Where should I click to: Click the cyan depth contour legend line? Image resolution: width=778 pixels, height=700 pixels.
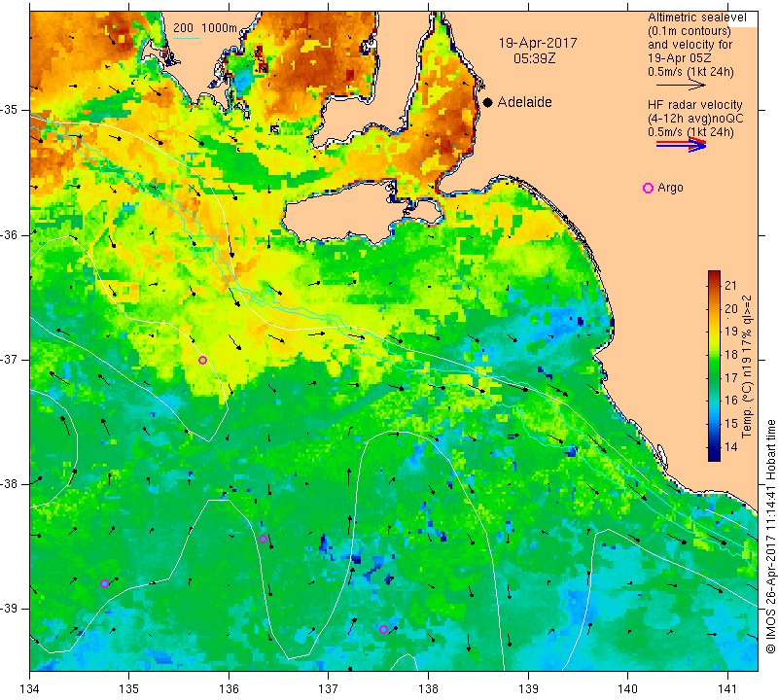pos(187,38)
